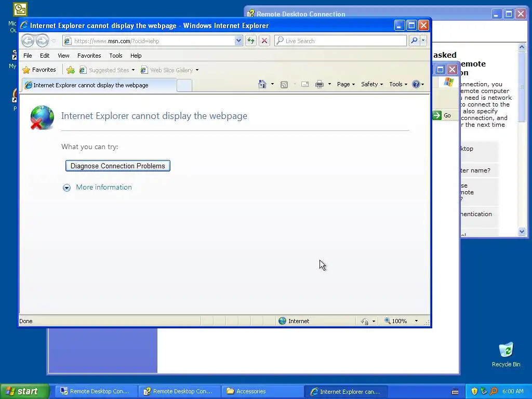This screenshot has width=532, height=399.
Task: Click Internet security zone in status bar
Action: 294,321
